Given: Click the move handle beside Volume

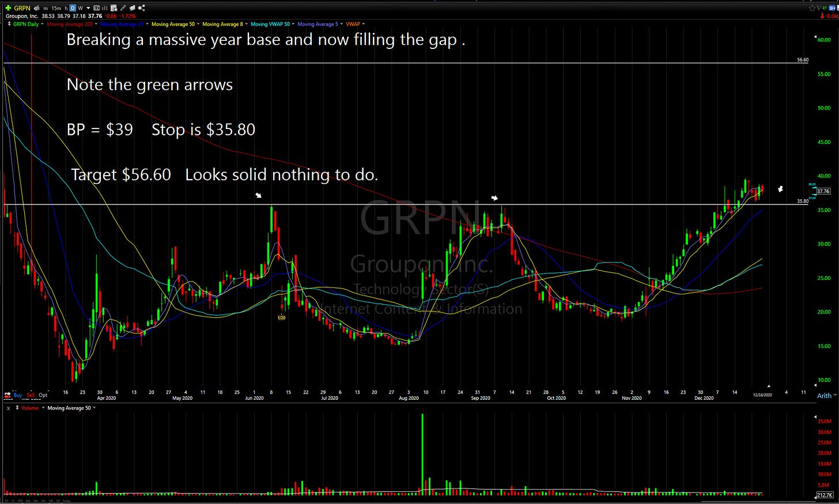Looking at the screenshot, I should (17, 408).
